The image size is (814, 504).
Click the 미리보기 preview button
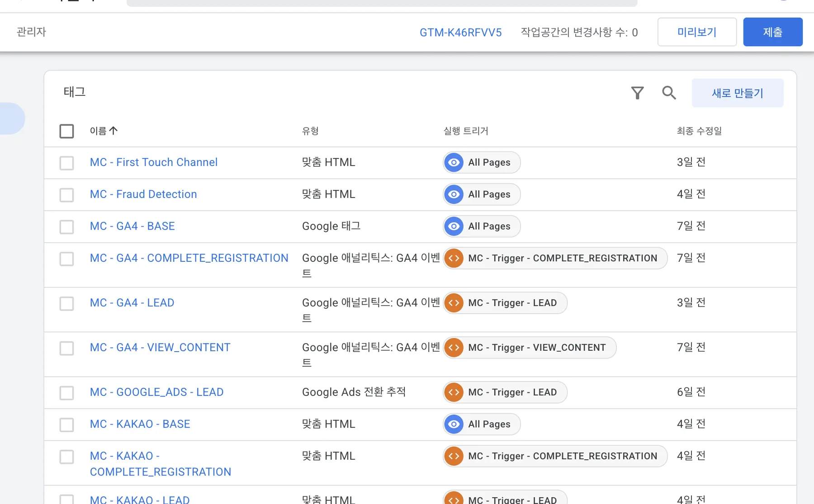697,32
